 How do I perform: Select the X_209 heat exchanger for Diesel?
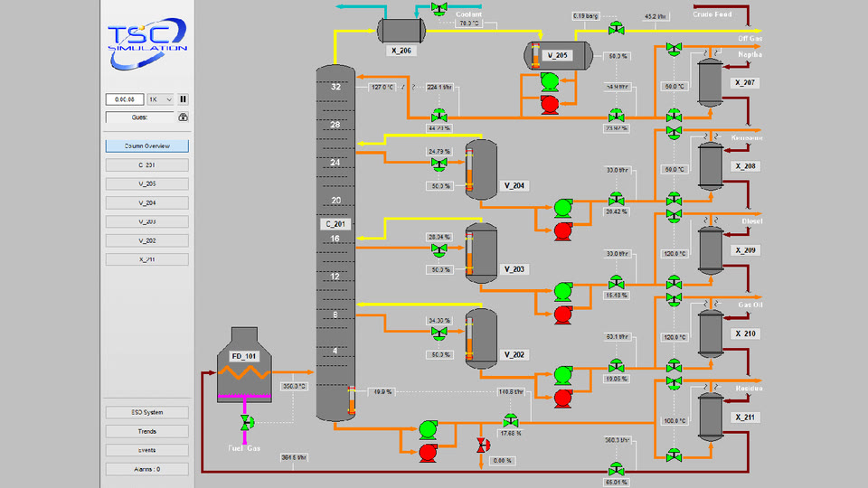tap(711, 250)
